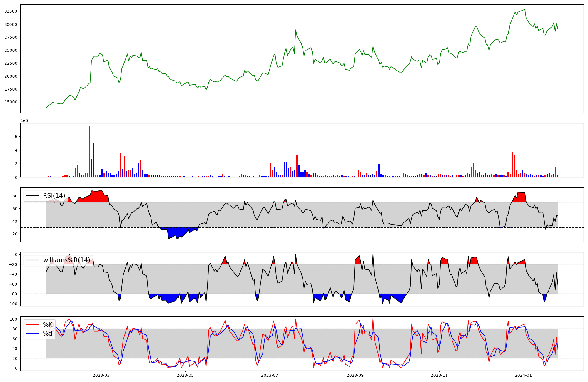Screen dimensions: 588x382
Task: Click the tallest red volume bar
Action: pyautogui.click(x=90, y=151)
